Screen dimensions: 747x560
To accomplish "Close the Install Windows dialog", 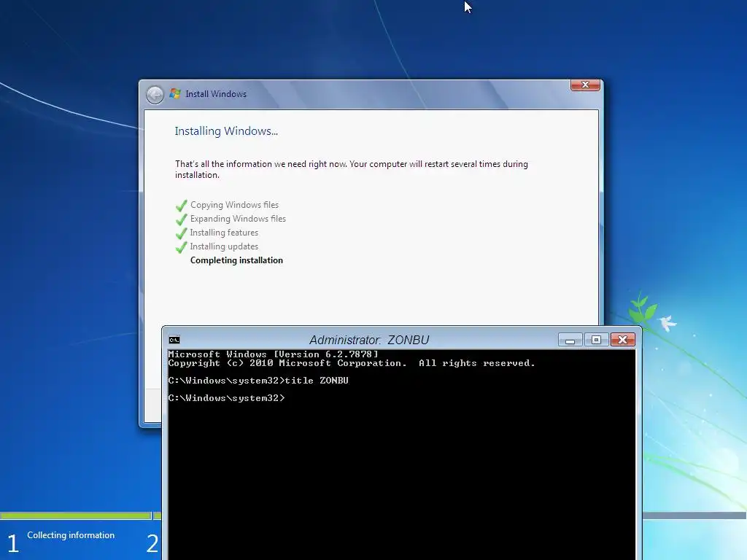I will [x=585, y=85].
